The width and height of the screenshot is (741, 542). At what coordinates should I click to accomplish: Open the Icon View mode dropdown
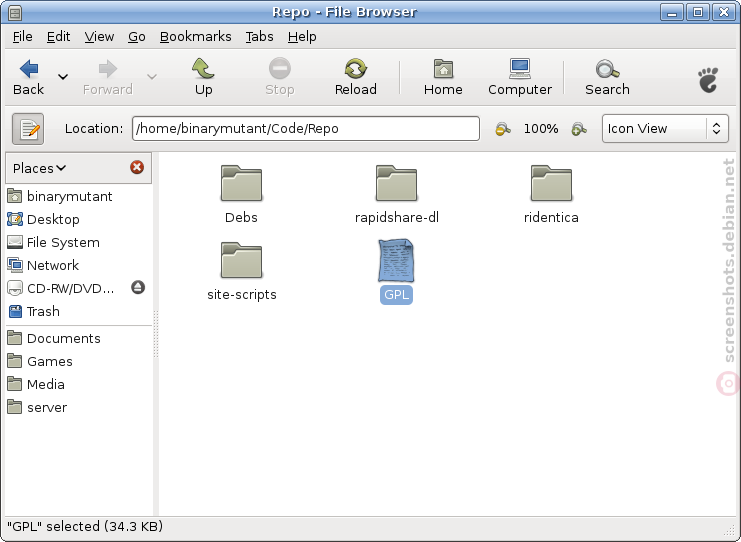[665, 129]
